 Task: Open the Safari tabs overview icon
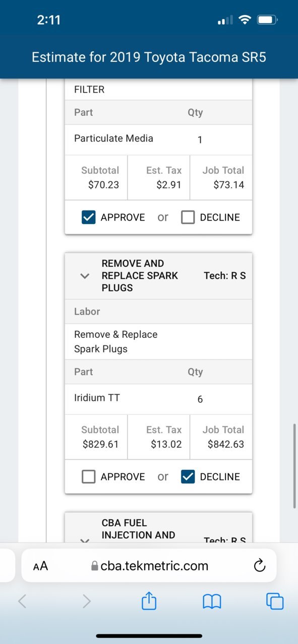click(x=275, y=601)
